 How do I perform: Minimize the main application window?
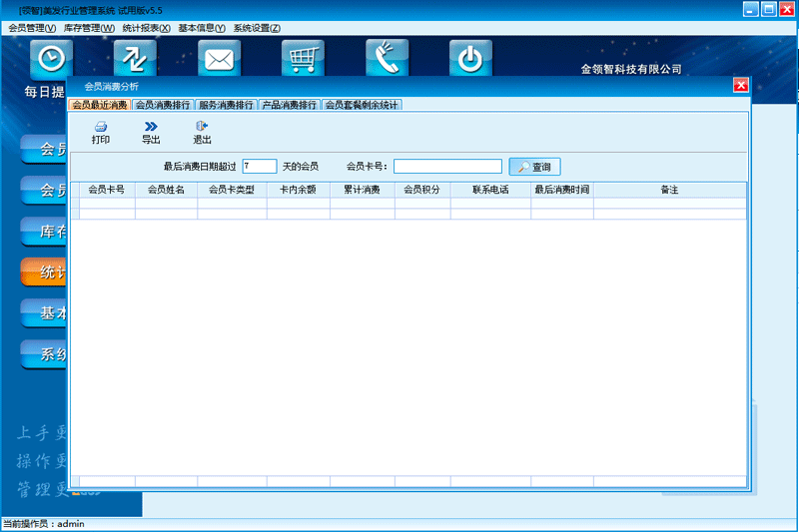[x=751, y=9]
